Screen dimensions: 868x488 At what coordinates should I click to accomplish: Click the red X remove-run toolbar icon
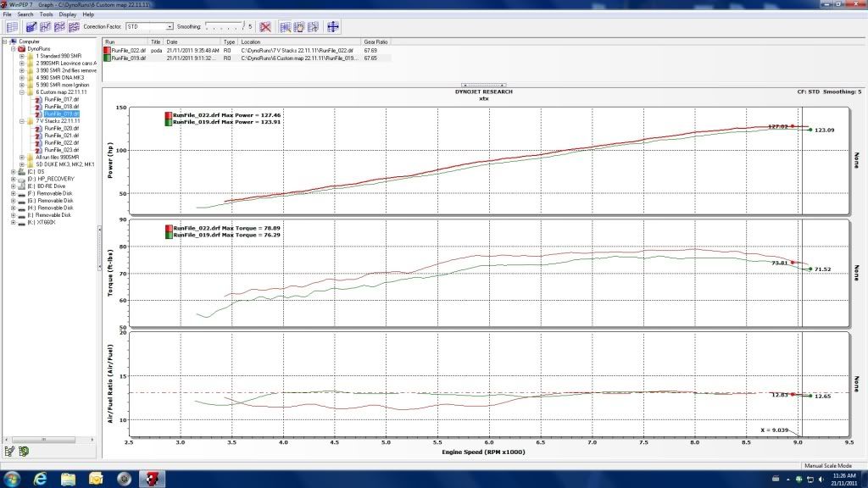265,27
